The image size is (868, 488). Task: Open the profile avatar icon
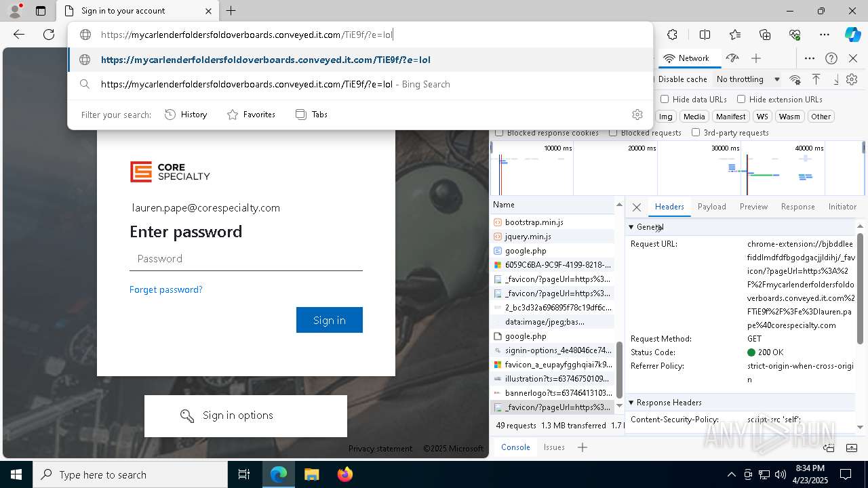[15, 11]
